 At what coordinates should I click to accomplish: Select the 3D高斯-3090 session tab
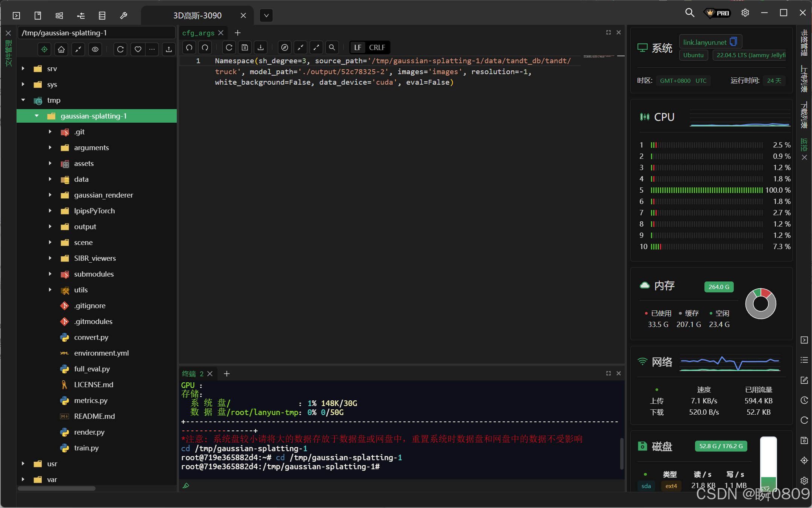tap(197, 15)
